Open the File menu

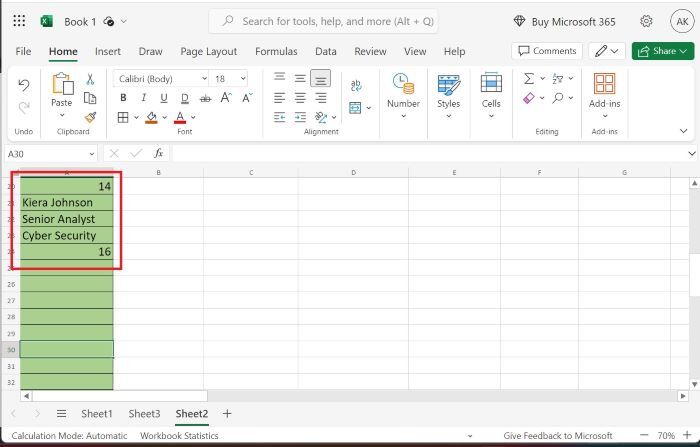coord(23,51)
